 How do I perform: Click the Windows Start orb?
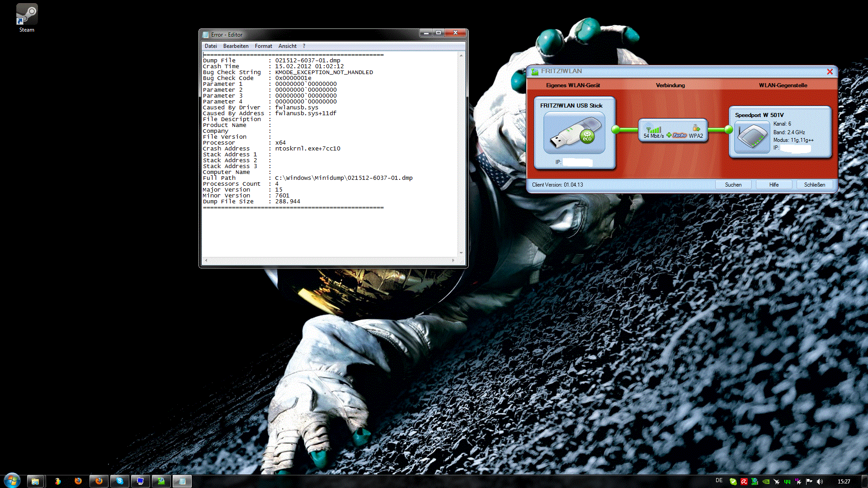click(12, 481)
